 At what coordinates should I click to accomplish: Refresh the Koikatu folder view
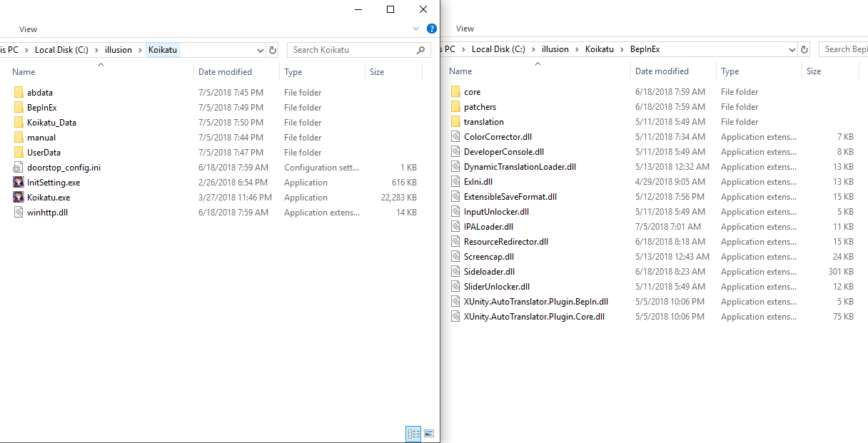273,50
